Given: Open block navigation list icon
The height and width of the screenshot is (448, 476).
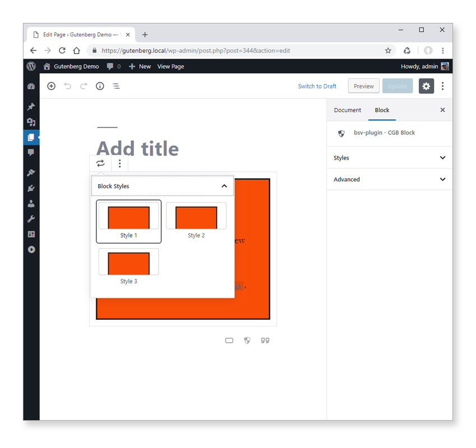Looking at the screenshot, I should (116, 86).
